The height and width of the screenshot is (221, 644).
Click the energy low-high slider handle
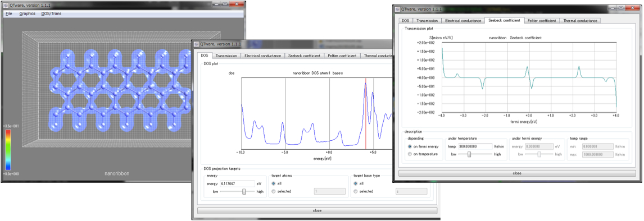tap(244, 191)
